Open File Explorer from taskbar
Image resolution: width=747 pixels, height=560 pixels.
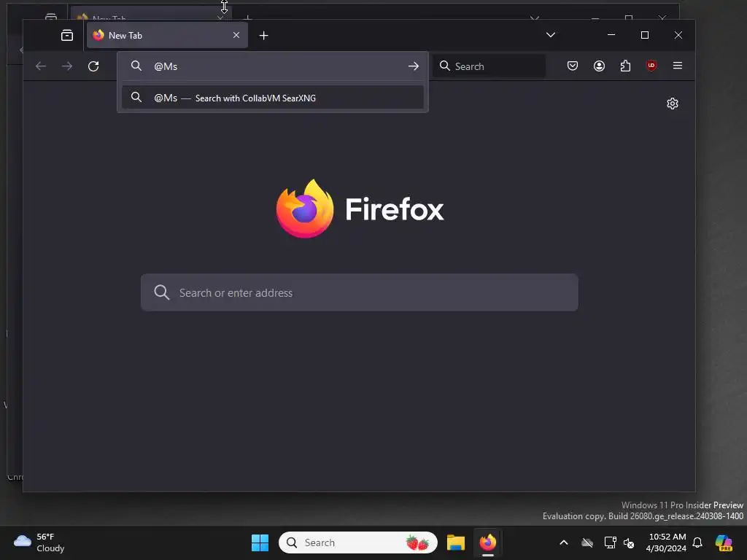[456, 542]
